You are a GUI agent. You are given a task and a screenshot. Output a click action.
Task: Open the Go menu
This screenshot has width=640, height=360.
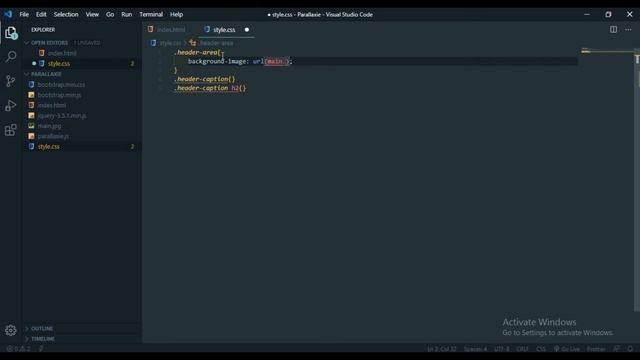pyautogui.click(x=110, y=14)
